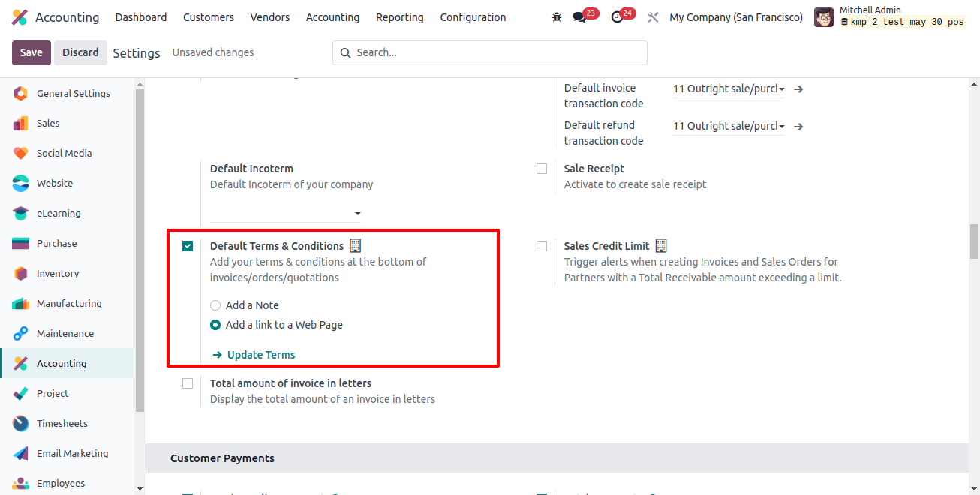Open Project settings in sidebar

pos(68,393)
